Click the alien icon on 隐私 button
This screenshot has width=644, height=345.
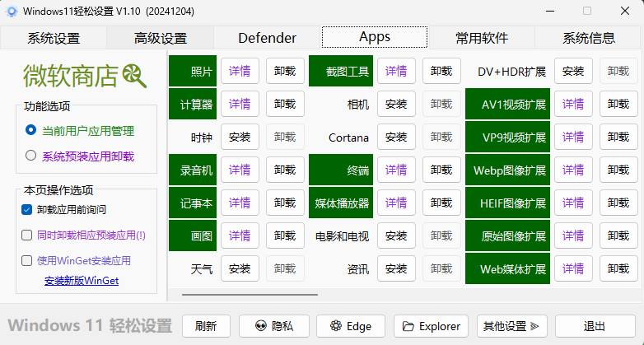click(261, 326)
